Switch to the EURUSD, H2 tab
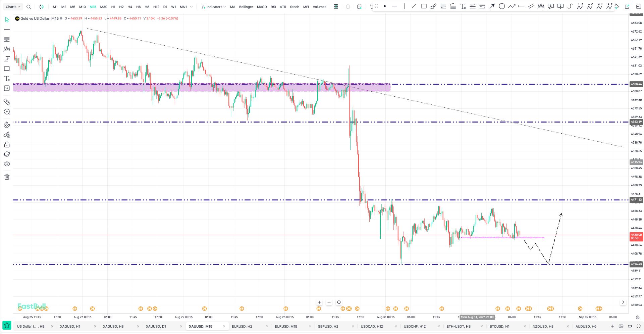The image size is (644, 334). pos(242,326)
